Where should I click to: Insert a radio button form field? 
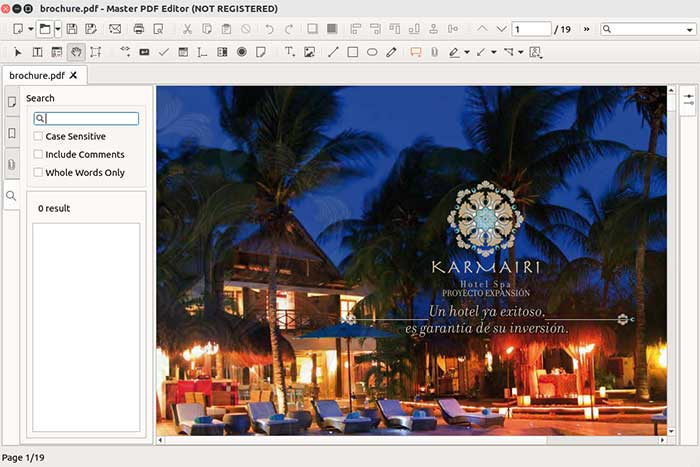242,52
